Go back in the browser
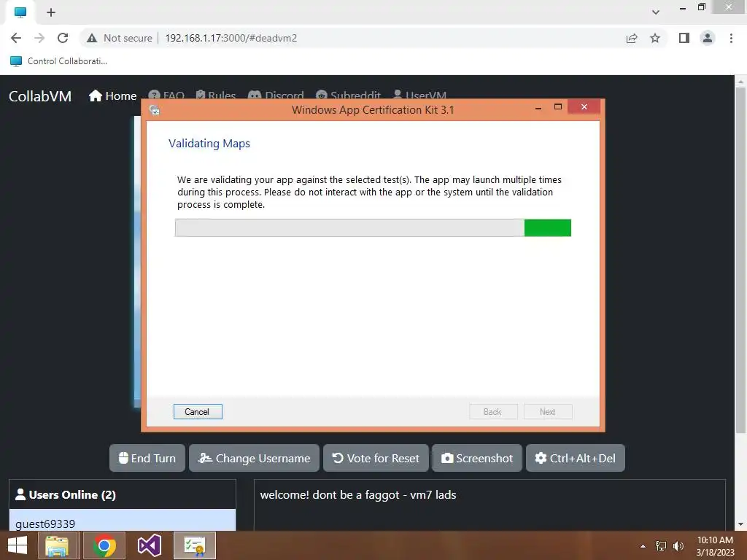747x560 pixels. [16, 38]
